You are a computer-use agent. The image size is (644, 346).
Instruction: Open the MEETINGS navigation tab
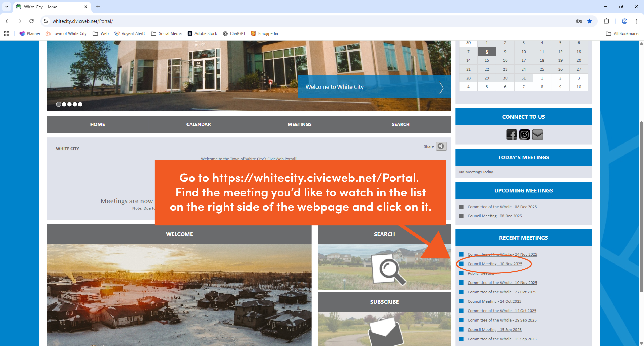[299, 124]
